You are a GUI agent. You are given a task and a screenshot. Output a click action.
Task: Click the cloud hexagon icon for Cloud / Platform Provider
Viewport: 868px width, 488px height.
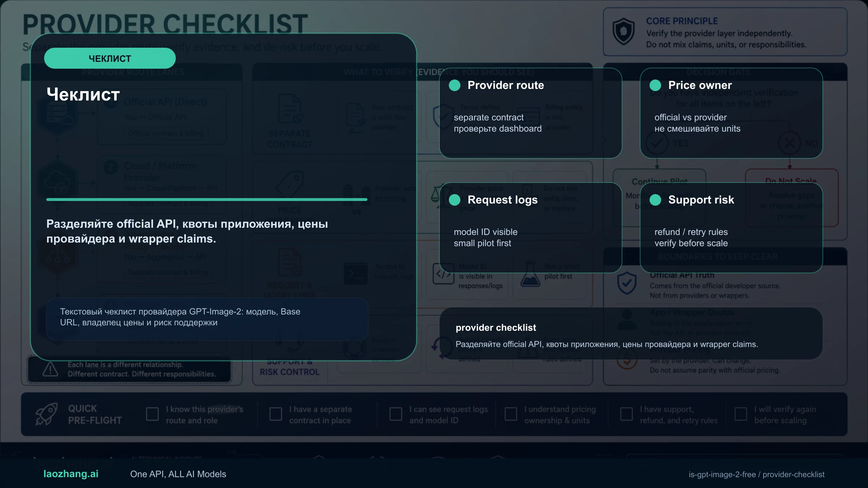pyautogui.click(x=58, y=183)
